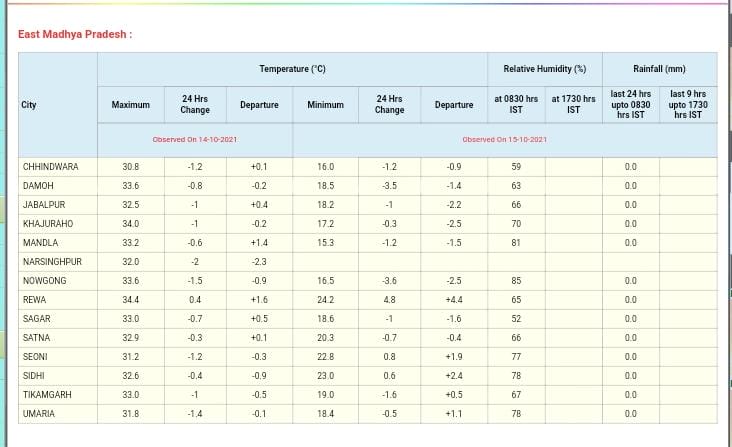Select the City column header
Screen dimensions: 732x447
click(x=29, y=105)
